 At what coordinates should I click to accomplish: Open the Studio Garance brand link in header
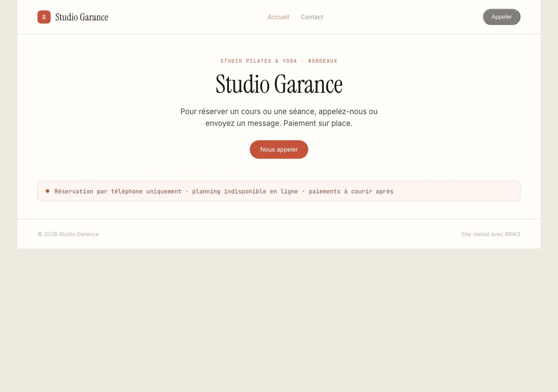(x=73, y=17)
